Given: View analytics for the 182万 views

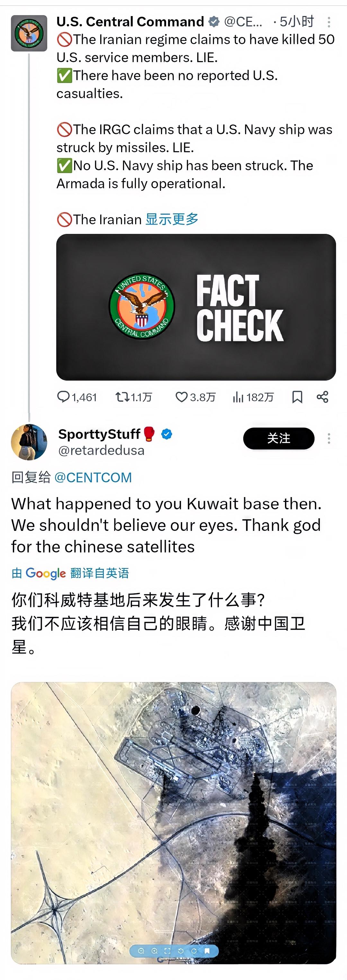Looking at the screenshot, I should point(253,397).
